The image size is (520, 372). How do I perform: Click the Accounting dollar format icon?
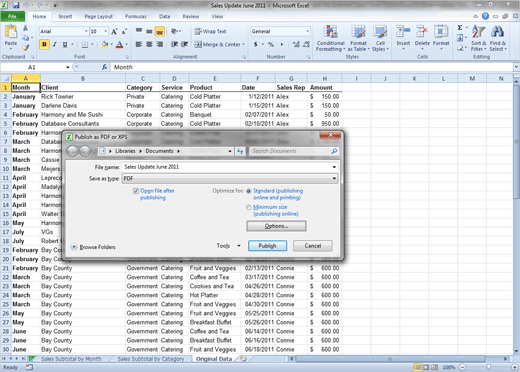tap(255, 44)
